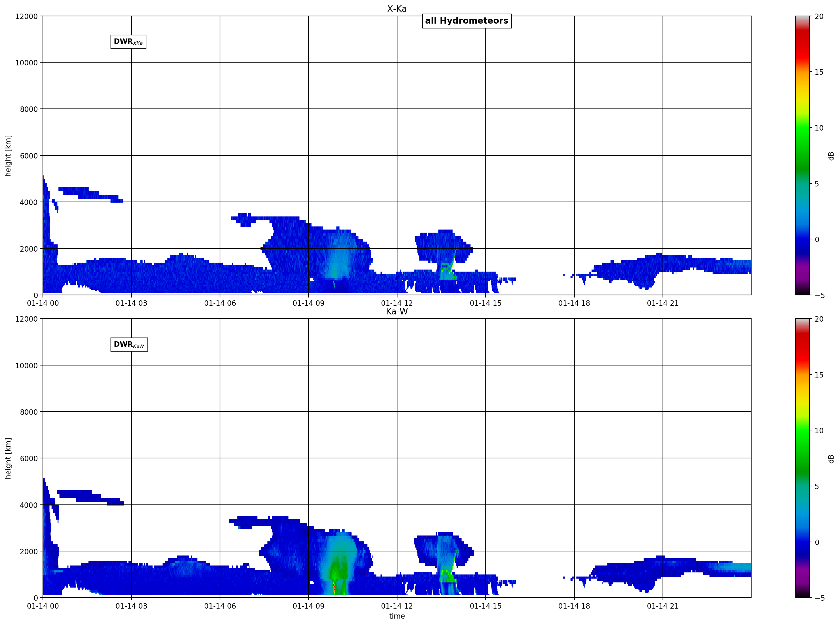Image resolution: width=840 pixels, height=625 pixels.
Task: Click "01-14 12" tick under top panel
Action: point(397,303)
